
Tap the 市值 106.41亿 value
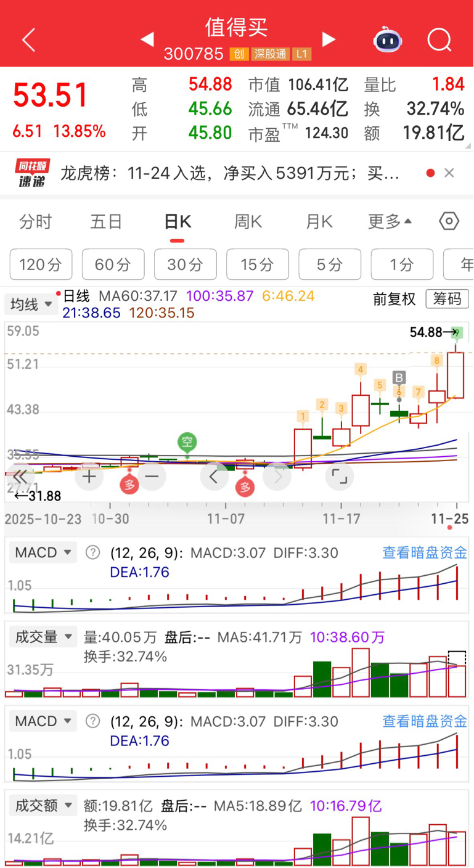point(318,84)
